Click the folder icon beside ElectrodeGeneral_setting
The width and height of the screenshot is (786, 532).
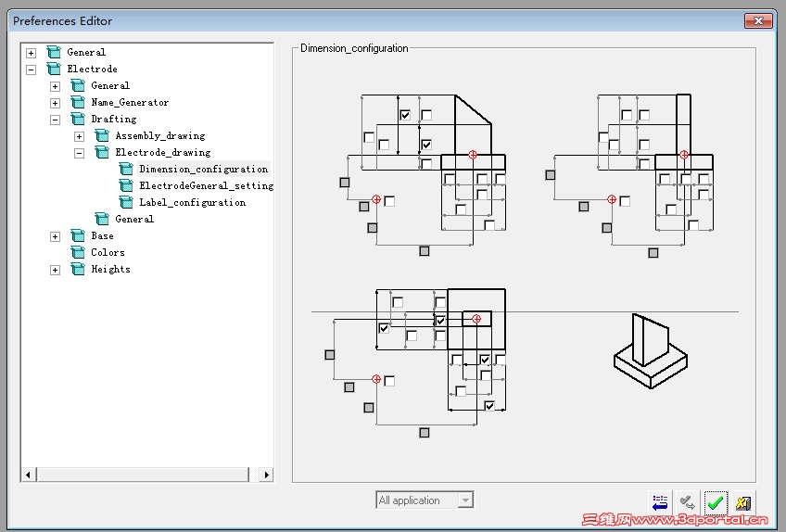click(x=126, y=185)
